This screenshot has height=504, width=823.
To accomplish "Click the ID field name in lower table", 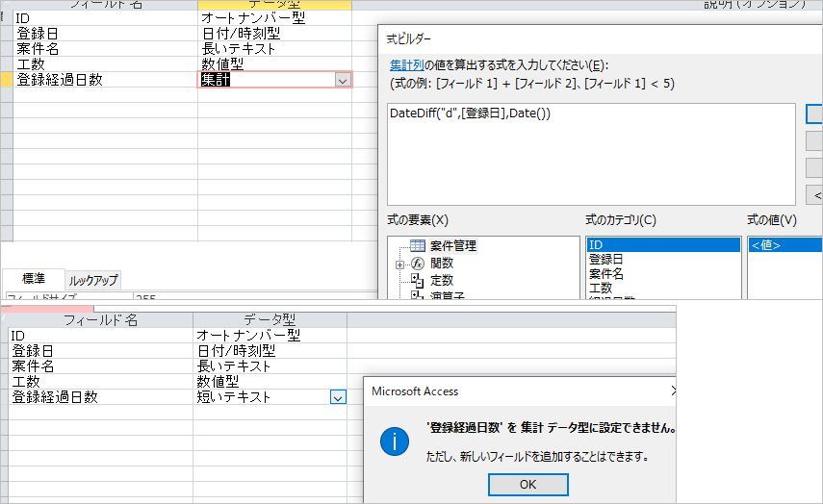I will point(100,336).
